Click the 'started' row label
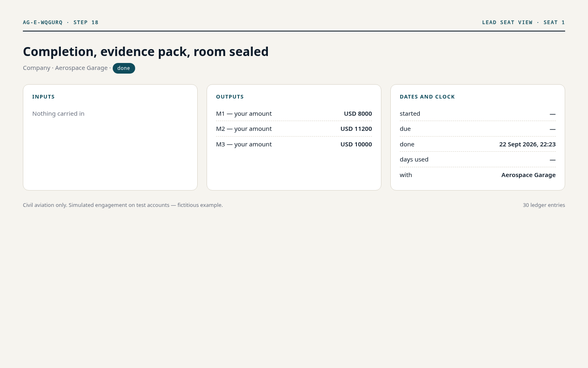This screenshot has height=368, width=588. pyautogui.click(x=410, y=114)
